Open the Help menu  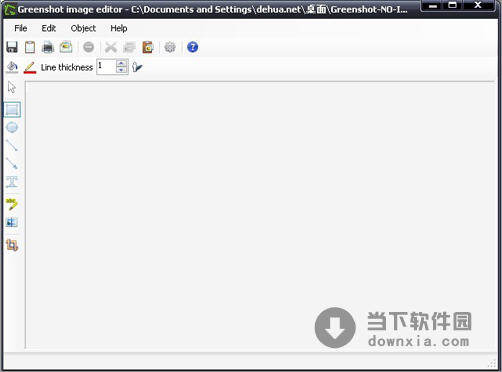click(x=119, y=28)
